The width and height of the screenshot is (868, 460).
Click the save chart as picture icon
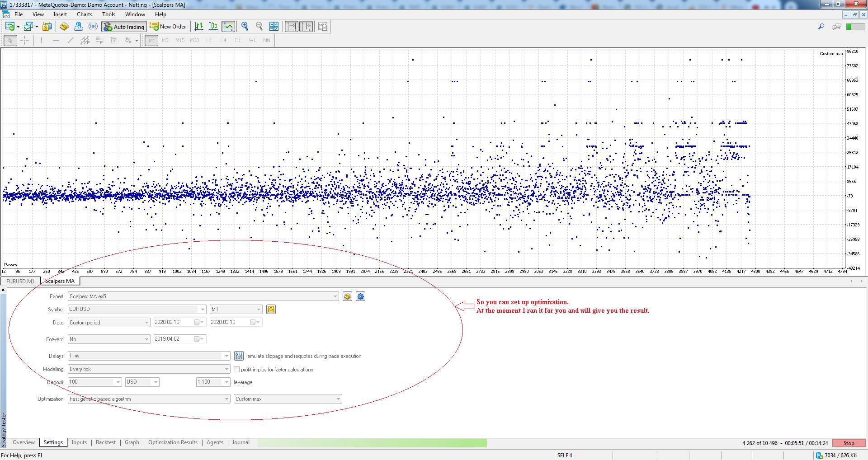(323, 27)
